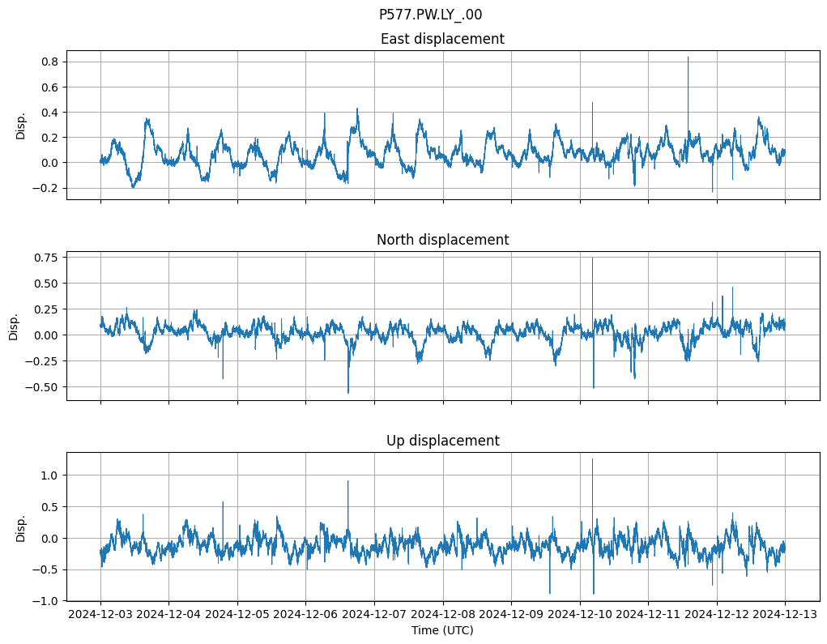
Task: Click the East plot's Disp. axis label
Action: [x=21, y=125]
